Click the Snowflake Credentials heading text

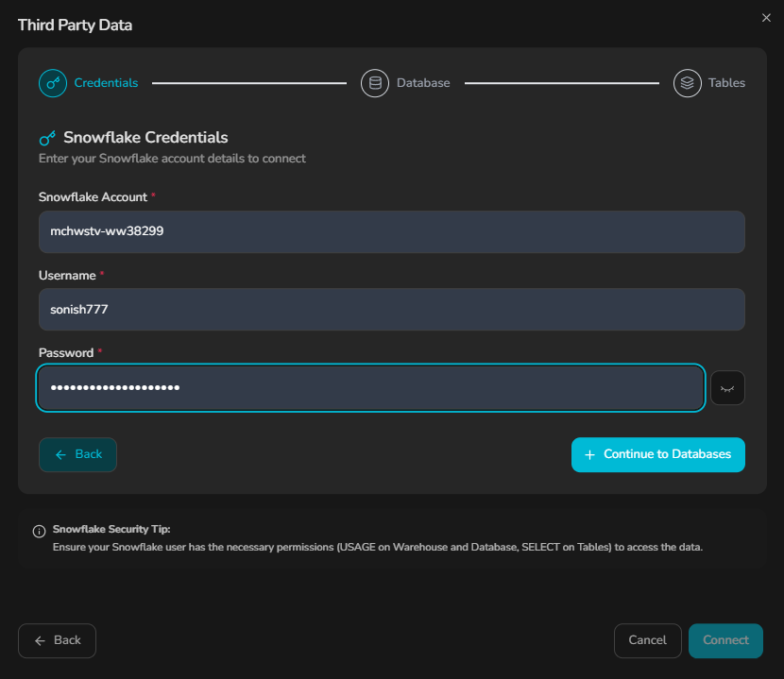145,138
